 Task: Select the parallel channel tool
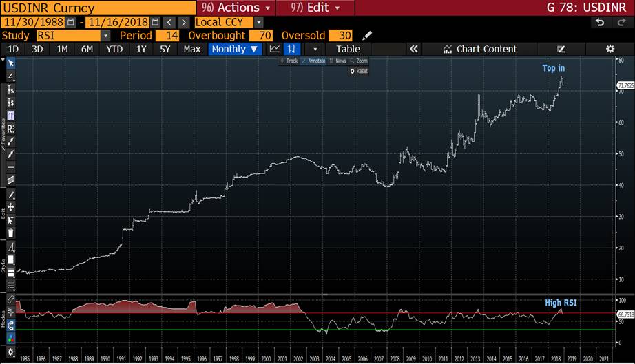point(11,180)
